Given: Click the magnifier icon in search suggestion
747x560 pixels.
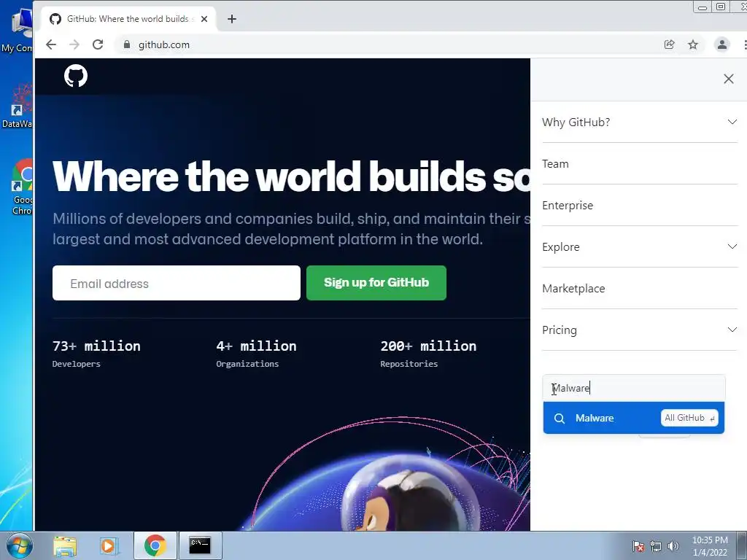Looking at the screenshot, I should [x=560, y=419].
